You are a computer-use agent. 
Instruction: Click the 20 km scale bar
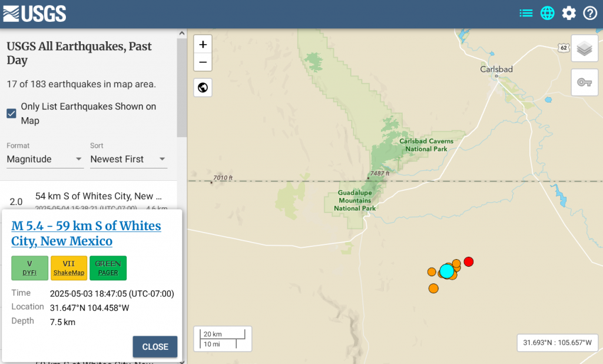coord(223,334)
